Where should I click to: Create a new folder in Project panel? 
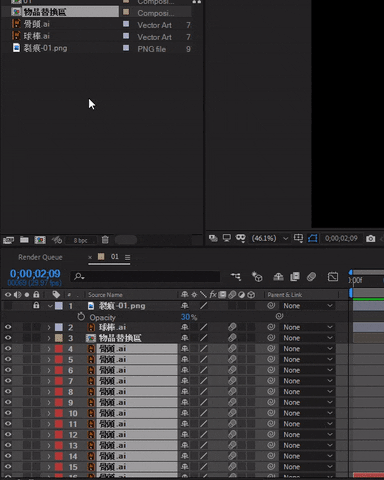(24, 240)
